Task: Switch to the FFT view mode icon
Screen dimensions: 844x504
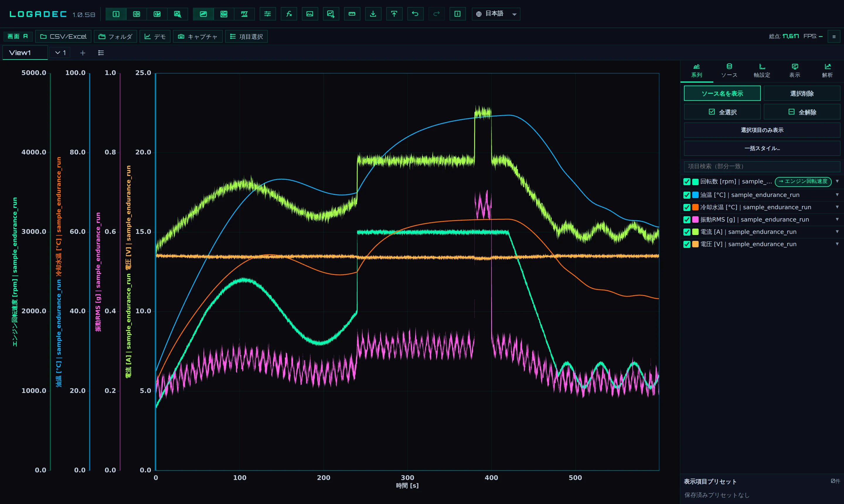Action: (244, 14)
